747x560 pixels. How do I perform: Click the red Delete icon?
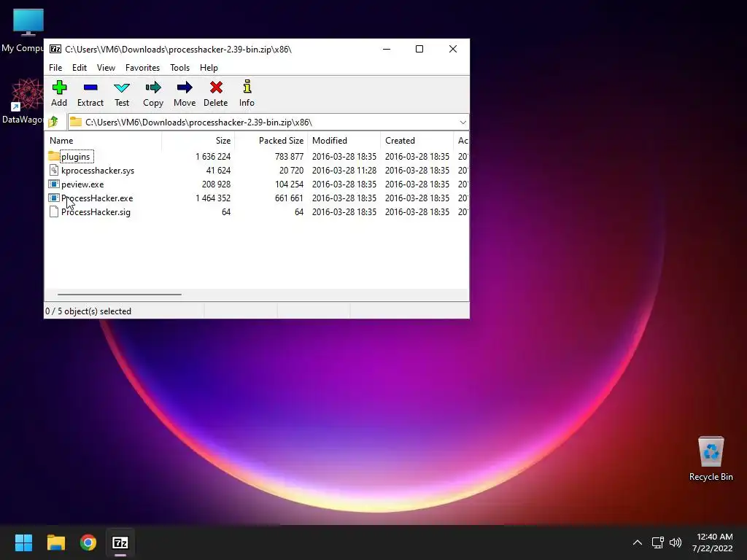click(216, 87)
